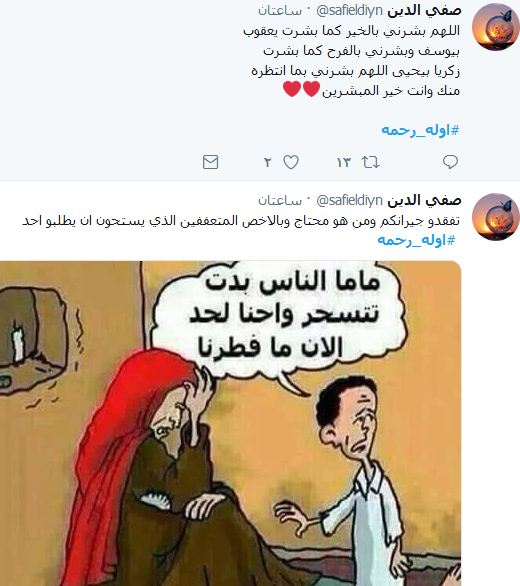The image size is (520, 586).
Task: Open first tweet's profile avatar
Action: pos(495,26)
